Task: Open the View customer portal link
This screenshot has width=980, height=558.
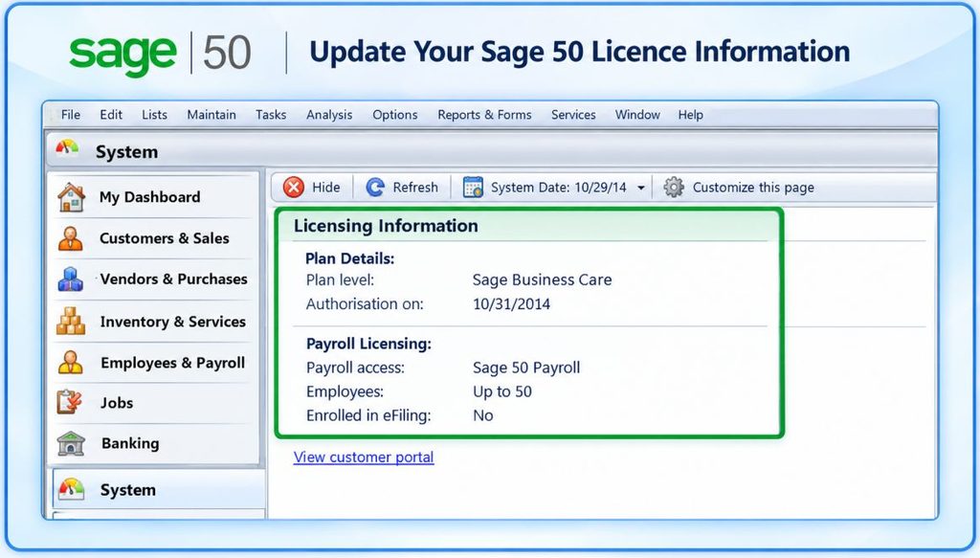Action: (364, 458)
